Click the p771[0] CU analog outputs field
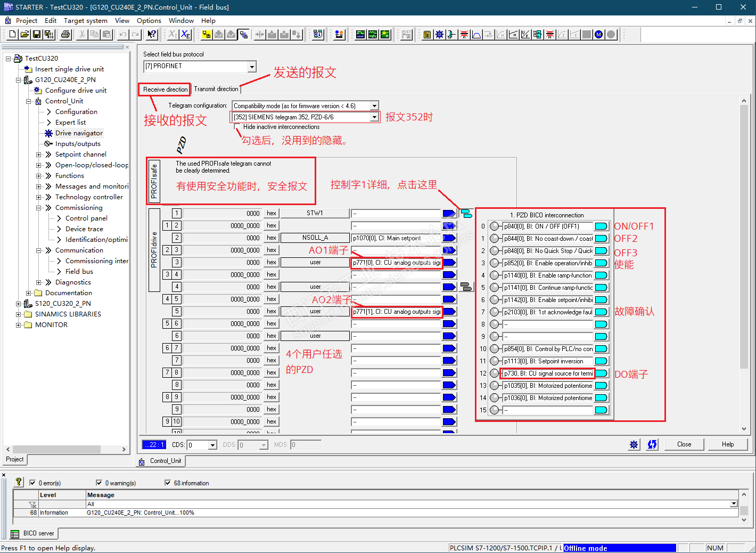Screen dimensions: 756x553 (397, 263)
